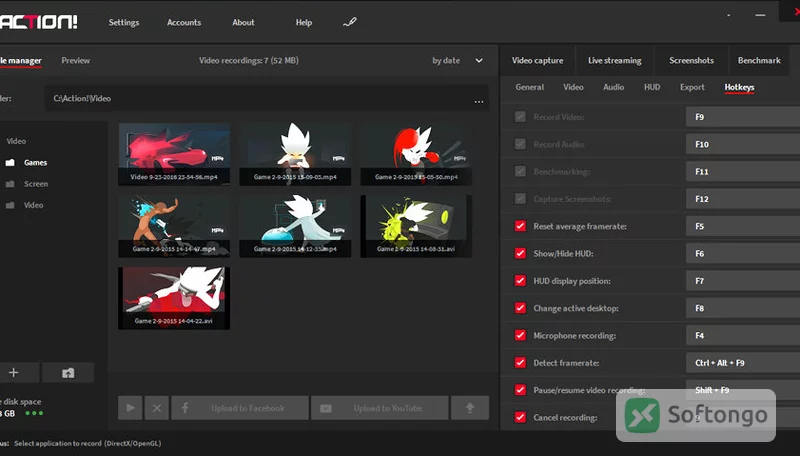Click the F7 HUD position hotkey field
The height and width of the screenshot is (456, 800).
tap(743, 281)
